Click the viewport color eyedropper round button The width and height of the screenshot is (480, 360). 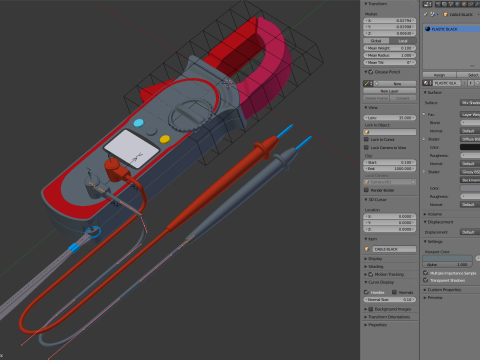coord(478,258)
